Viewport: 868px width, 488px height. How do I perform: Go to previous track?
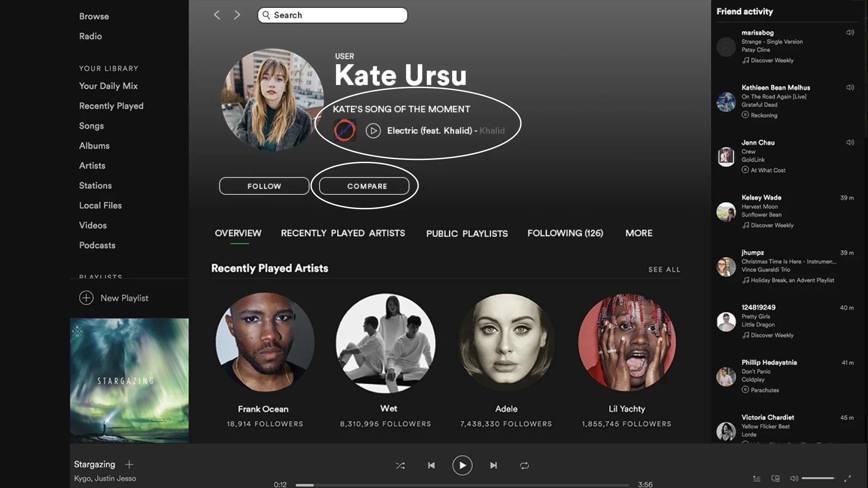point(431,465)
